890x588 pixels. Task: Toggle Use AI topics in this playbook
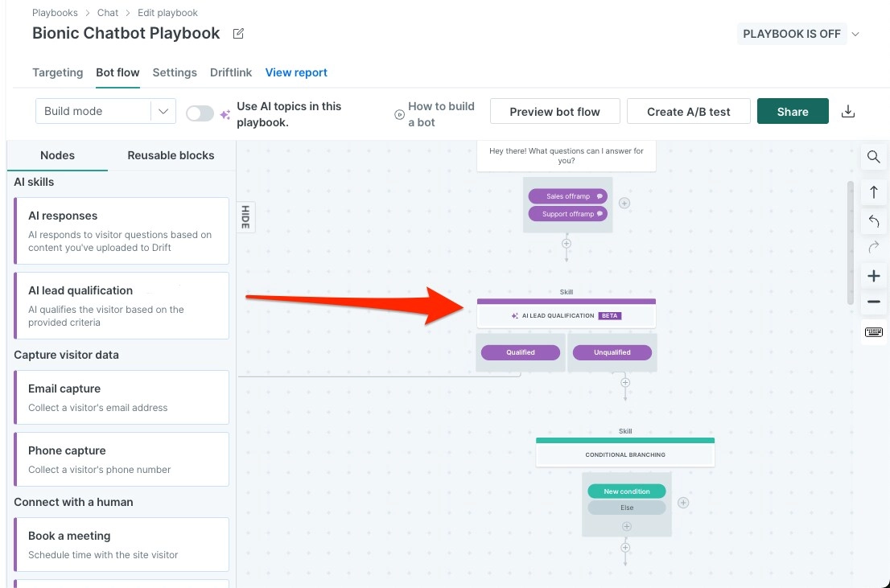pyautogui.click(x=200, y=113)
